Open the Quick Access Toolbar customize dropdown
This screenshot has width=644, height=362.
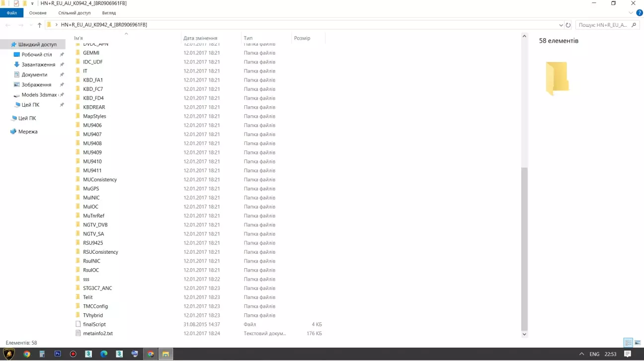[32, 3]
